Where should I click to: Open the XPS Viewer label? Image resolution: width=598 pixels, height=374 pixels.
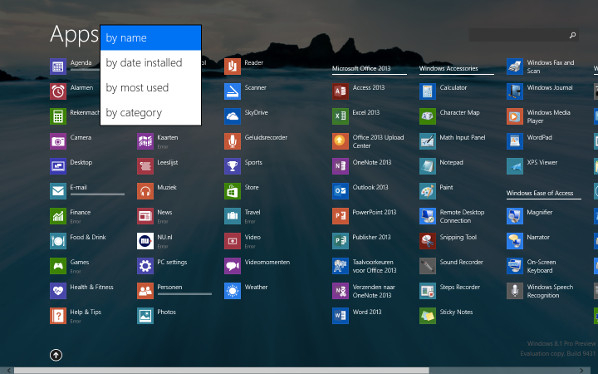542,162
